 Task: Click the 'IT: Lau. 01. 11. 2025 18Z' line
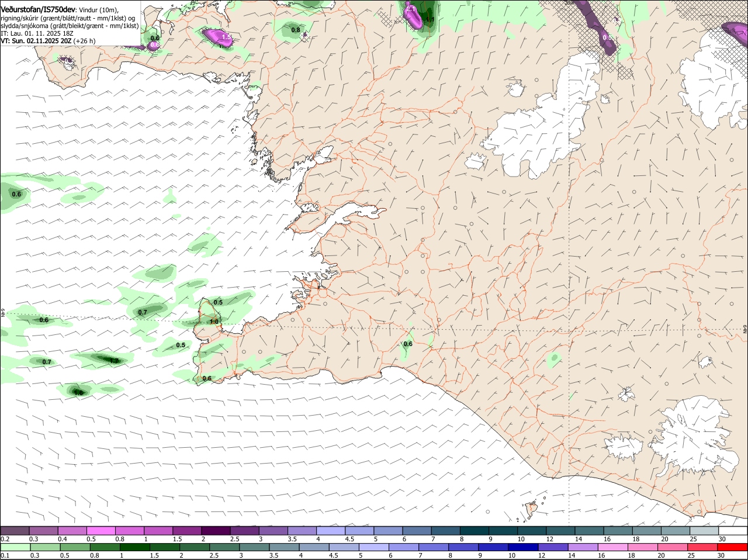tap(37, 33)
